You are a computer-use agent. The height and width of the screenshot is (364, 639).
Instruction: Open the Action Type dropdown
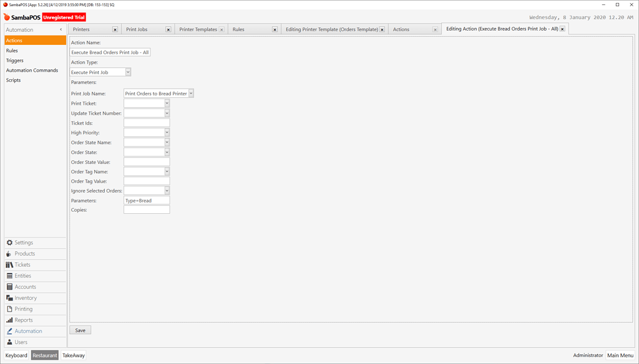click(x=128, y=72)
